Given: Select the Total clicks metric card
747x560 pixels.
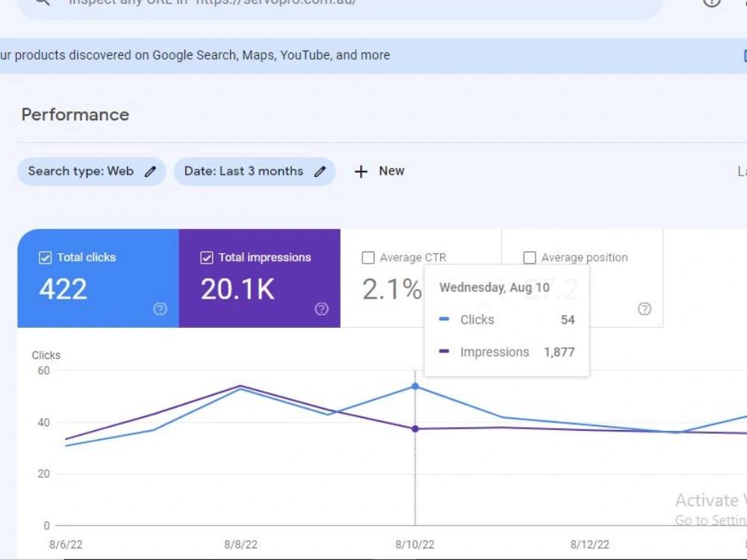Looking at the screenshot, I should click(98, 278).
